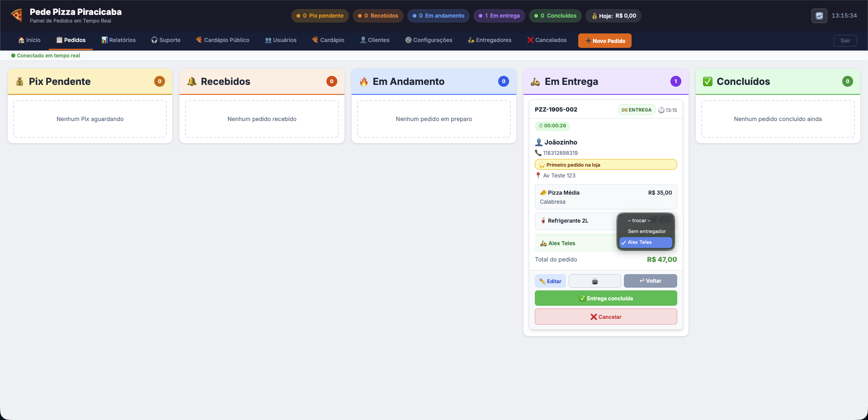
Task: Open the Usuários tab
Action: [281, 40]
